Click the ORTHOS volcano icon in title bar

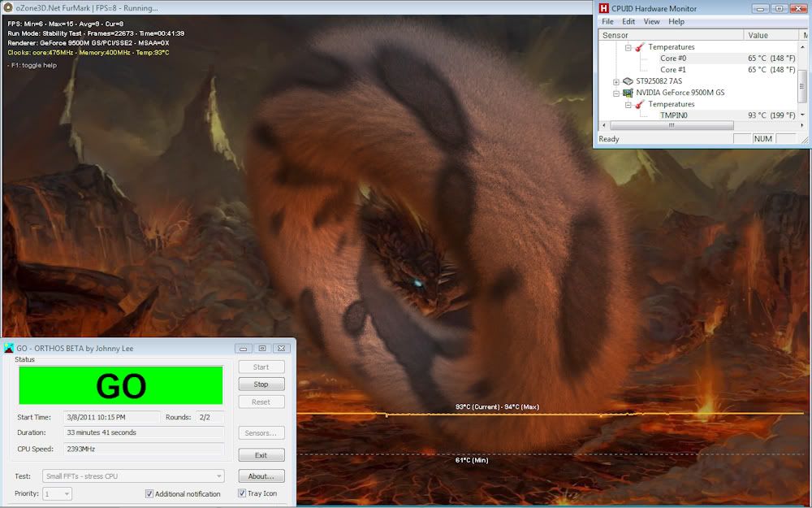click(x=9, y=349)
